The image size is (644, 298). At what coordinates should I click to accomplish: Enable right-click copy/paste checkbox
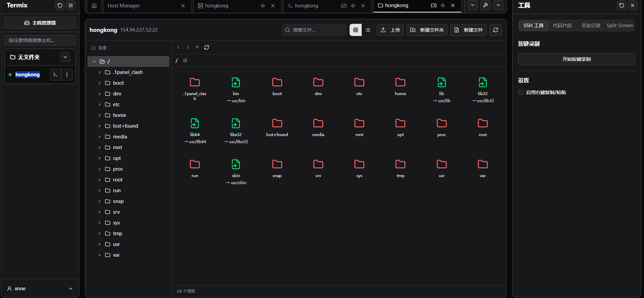tap(521, 92)
